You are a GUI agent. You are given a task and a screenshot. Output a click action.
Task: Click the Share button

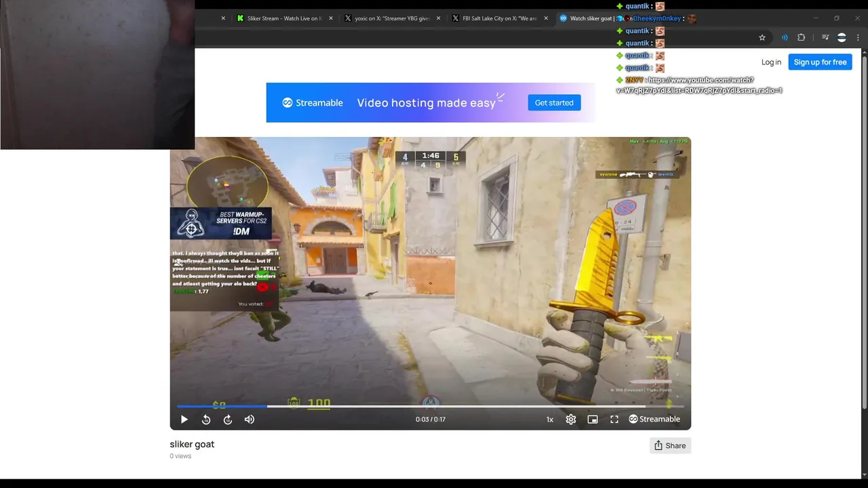click(x=670, y=445)
